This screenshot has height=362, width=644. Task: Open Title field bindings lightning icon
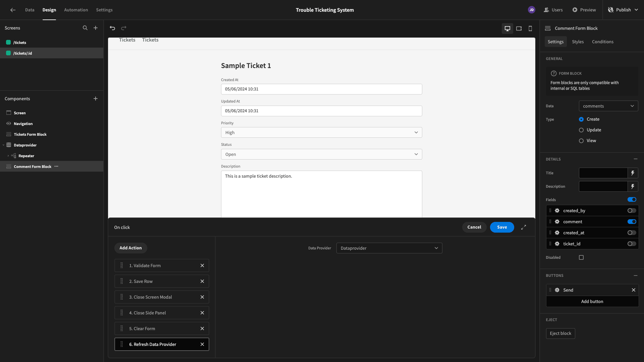[x=633, y=173]
